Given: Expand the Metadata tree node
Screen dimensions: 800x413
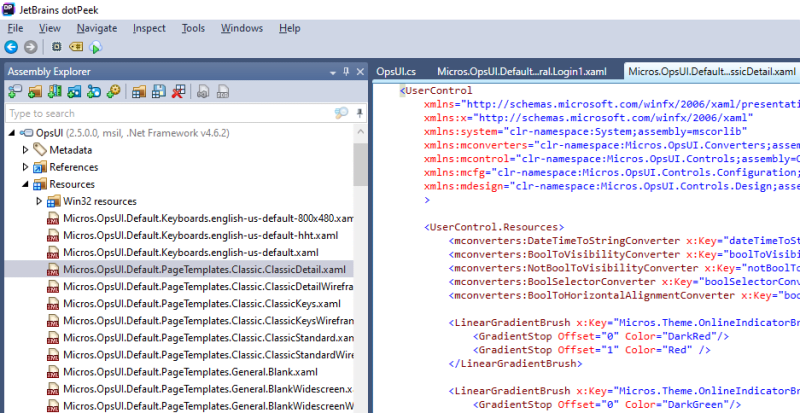Looking at the screenshot, I should [x=26, y=150].
